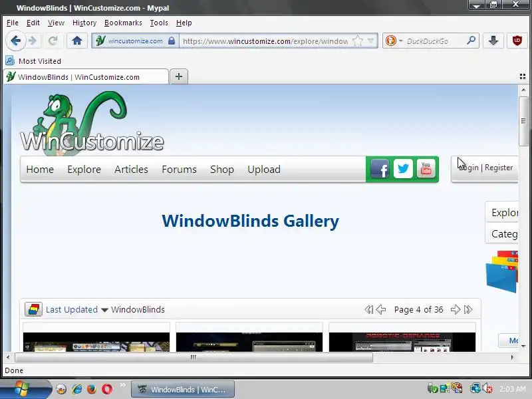Image resolution: width=532 pixels, height=399 pixels.
Task: Click the scroll right arrow
Action: coord(512,357)
